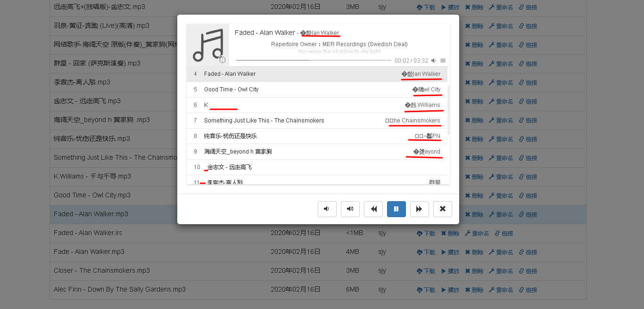Get link for Alec Finn - Down By The Sally Gardens.mp3

pyautogui.click(x=528, y=290)
